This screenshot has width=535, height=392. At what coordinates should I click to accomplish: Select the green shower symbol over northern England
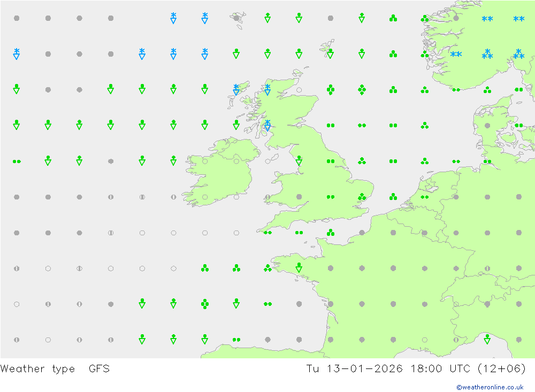pos(299,160)
